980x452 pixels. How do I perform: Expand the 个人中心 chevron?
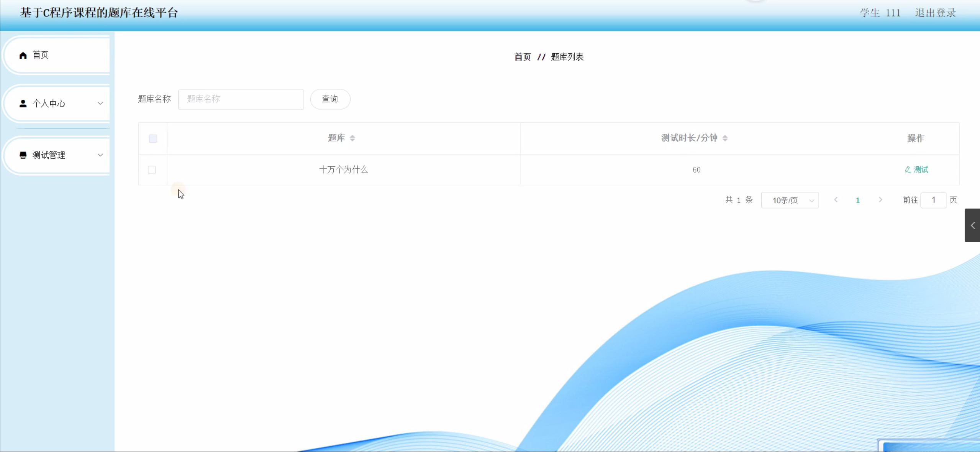tap(100, 104)
